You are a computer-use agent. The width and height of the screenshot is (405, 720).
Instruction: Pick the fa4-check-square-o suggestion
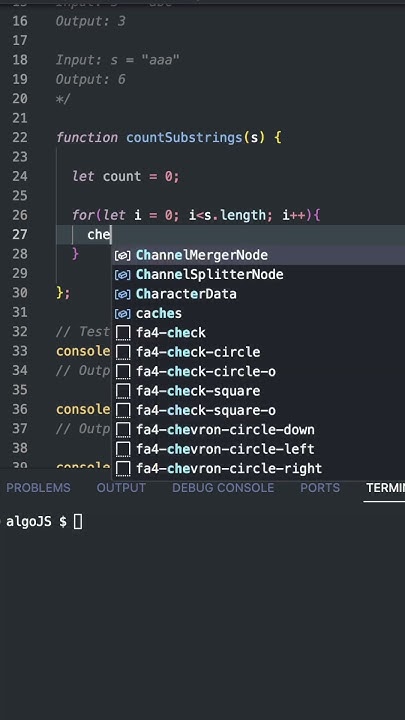coord(259,411)
